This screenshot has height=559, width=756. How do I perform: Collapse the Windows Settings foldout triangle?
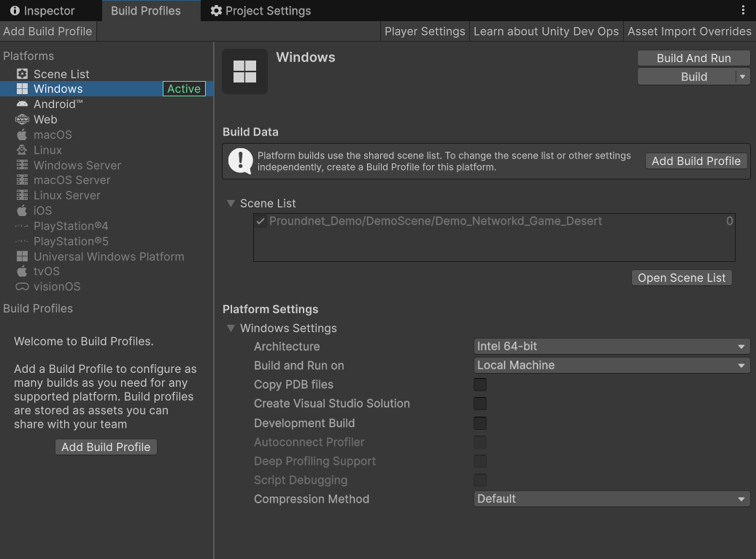click(231, 328)
